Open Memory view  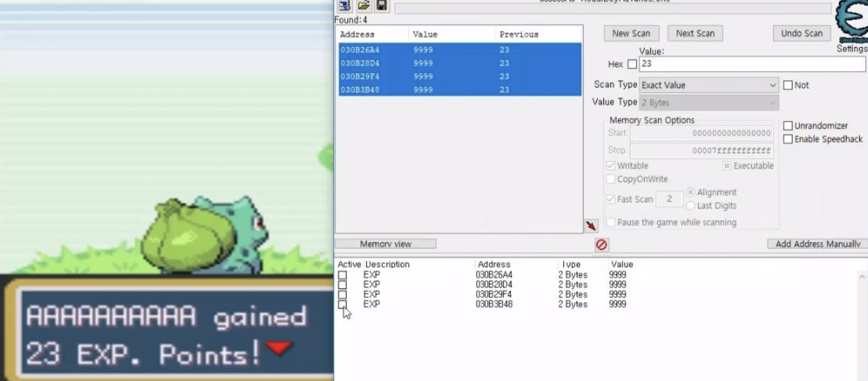pos(385,244)
